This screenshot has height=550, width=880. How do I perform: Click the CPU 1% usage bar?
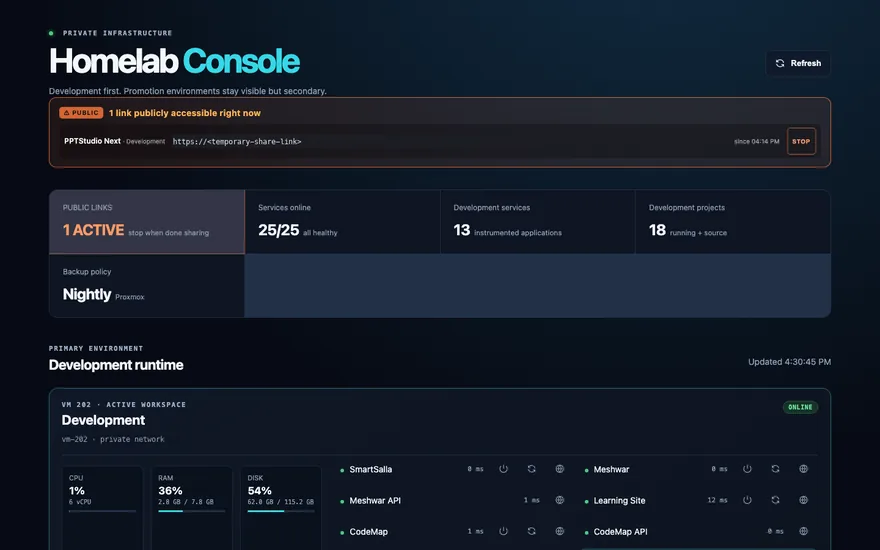[x=102, y=511]
